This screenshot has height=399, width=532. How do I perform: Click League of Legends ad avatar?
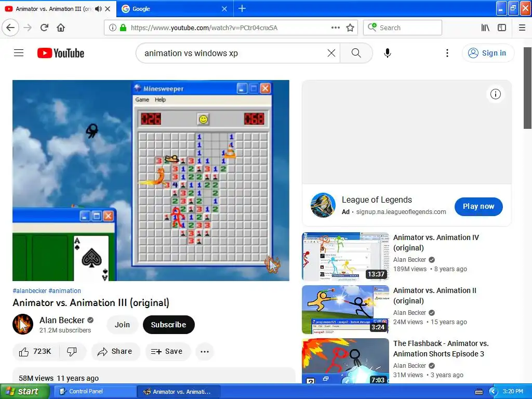(x=323, y=205)
